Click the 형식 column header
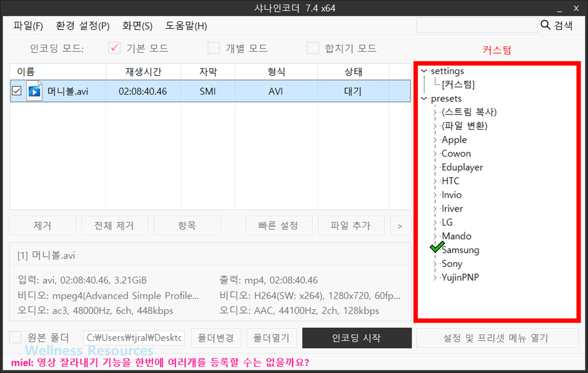This screenshot has height=373, width=588. (276, 72)
